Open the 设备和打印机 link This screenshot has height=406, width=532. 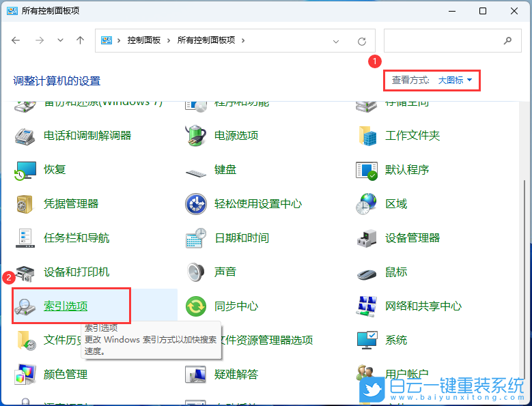76,272
